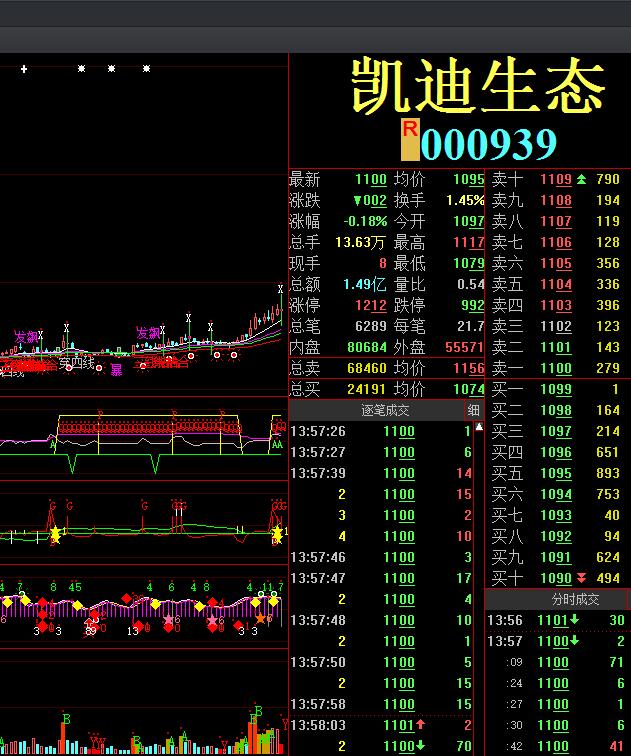Click the 总手 value 13.63万

pos(360,243)
